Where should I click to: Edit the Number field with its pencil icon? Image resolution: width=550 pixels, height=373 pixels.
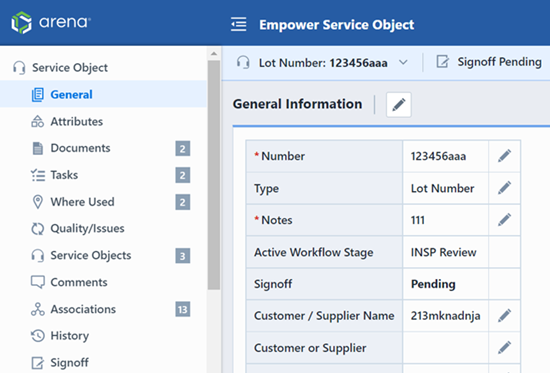504,156
